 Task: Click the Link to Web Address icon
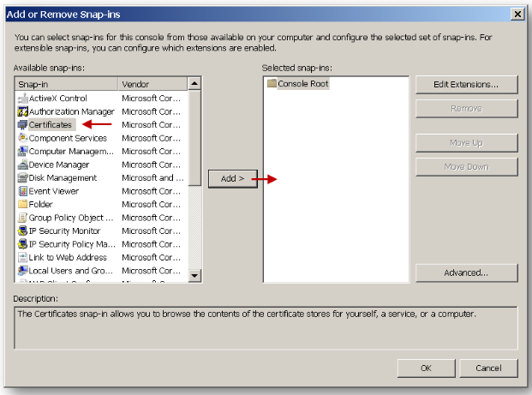pos(23,257)
